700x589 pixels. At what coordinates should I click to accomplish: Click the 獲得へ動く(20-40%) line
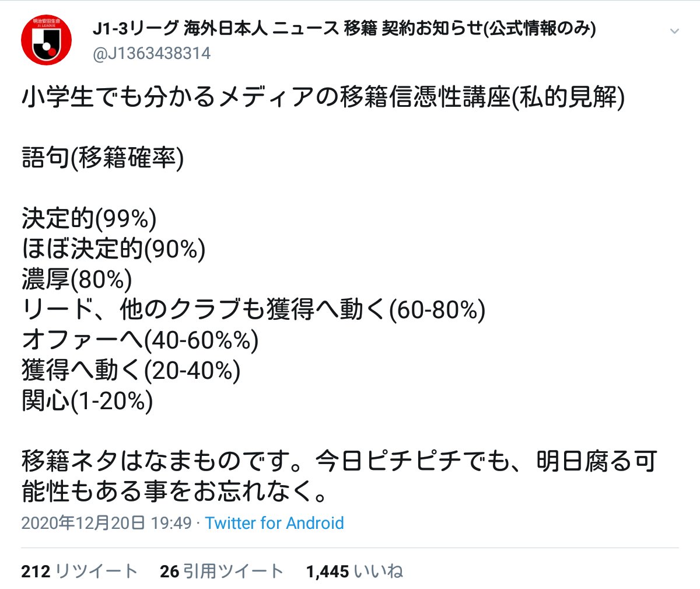131,371
